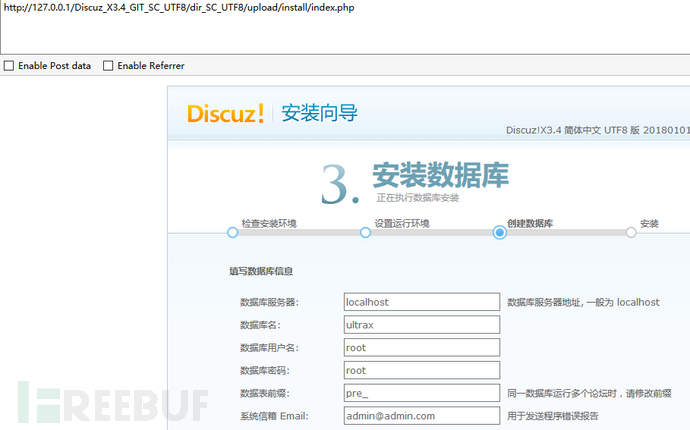Click the final 安装 step circle

coord(631,232)
